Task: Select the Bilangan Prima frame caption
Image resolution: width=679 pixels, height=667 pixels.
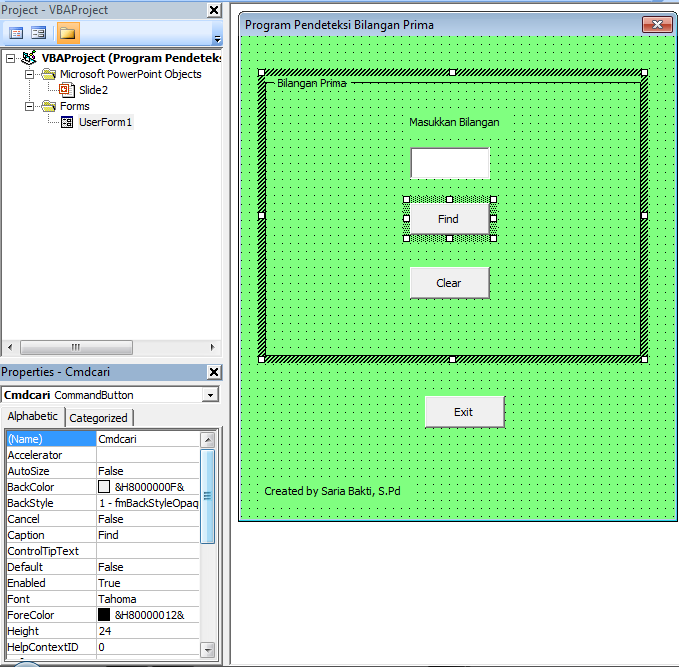Action: (312, 83)
